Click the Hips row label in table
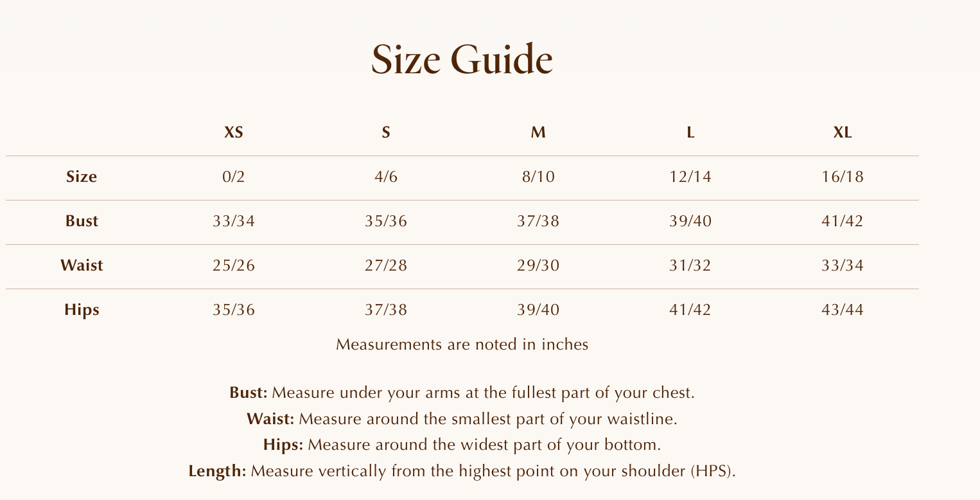The image size is (980, 500). [x=82, y=310]
